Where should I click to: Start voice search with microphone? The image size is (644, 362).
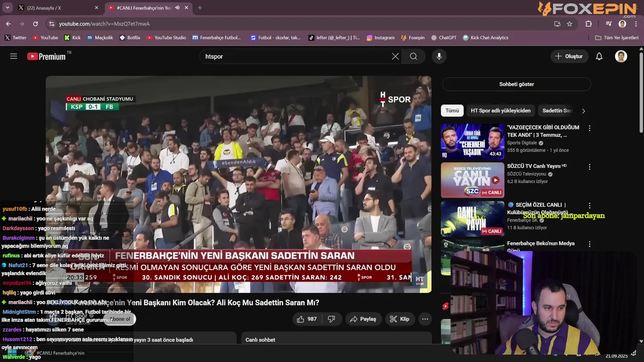coord(439,56)
